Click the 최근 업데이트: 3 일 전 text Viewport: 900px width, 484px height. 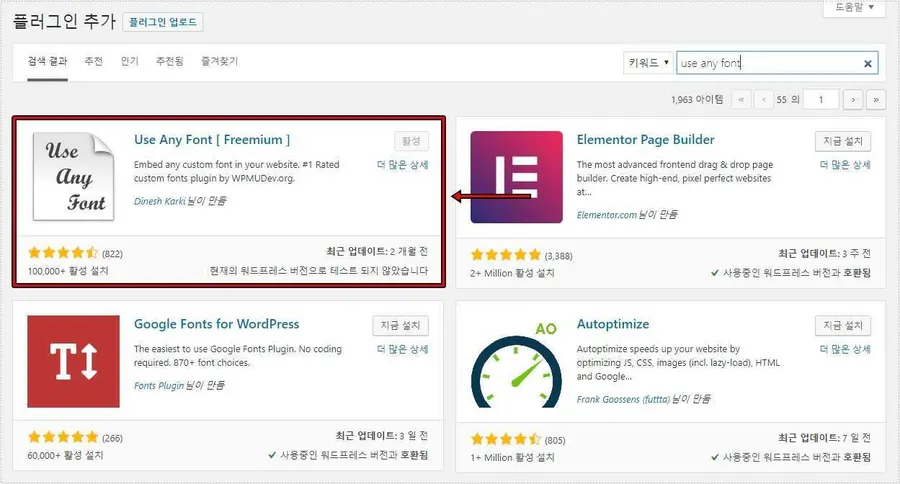[x=382, y=436]
